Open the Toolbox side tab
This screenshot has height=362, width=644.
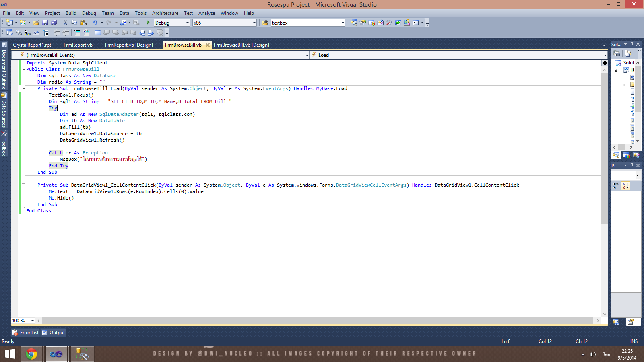(x=4, y=144)
